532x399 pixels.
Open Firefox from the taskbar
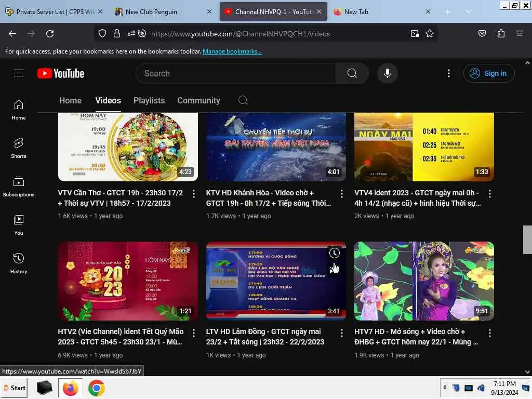tap(70, 388)
